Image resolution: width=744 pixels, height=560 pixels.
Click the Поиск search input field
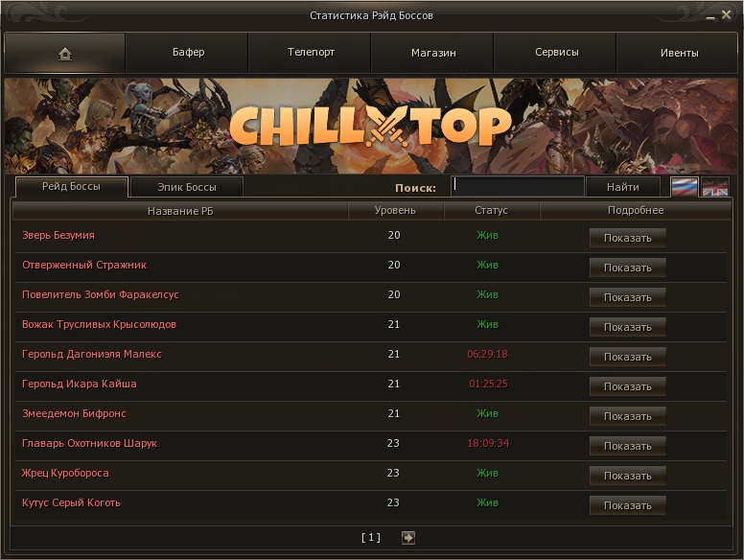point(517,186)
